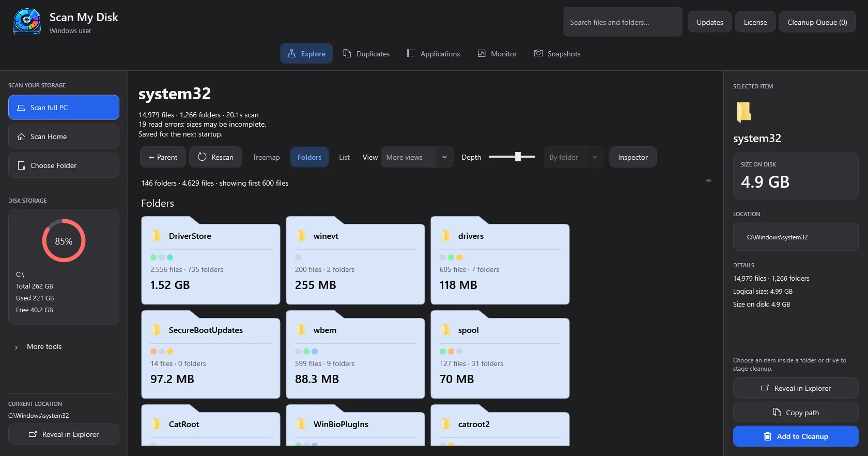Click the Duplicates tab icon
The image size is (868, 456).
pos(347,53)
